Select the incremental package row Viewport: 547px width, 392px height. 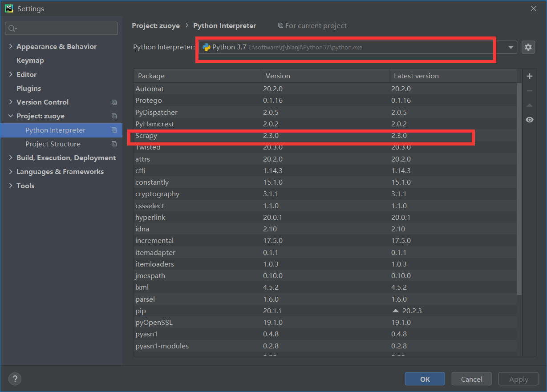pos(325,241)
